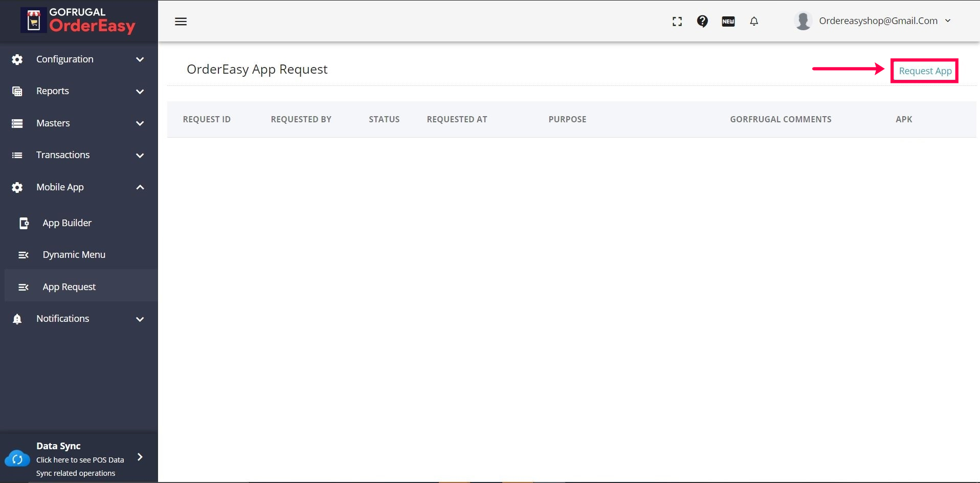Expand the Transactions menu chevron

click(140, 156)
